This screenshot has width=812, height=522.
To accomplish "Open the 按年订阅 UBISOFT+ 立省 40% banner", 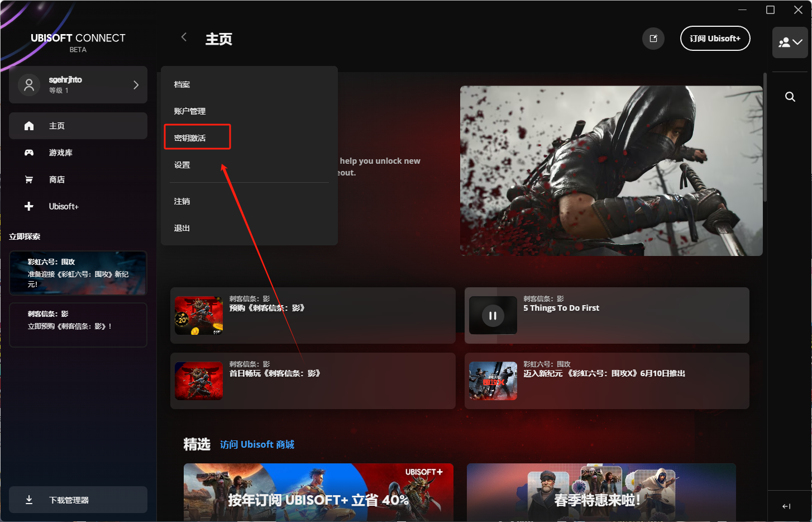I will coord(318,492).
